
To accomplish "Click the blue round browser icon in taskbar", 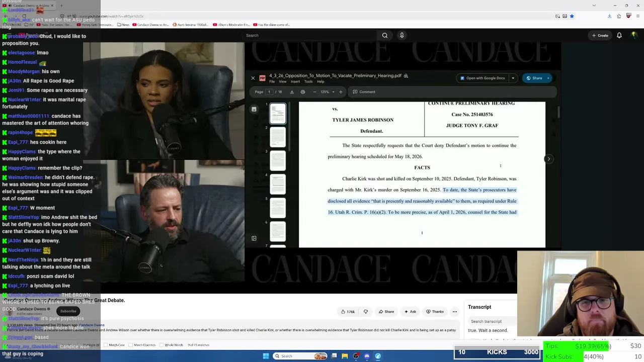I will pos(378,356).
